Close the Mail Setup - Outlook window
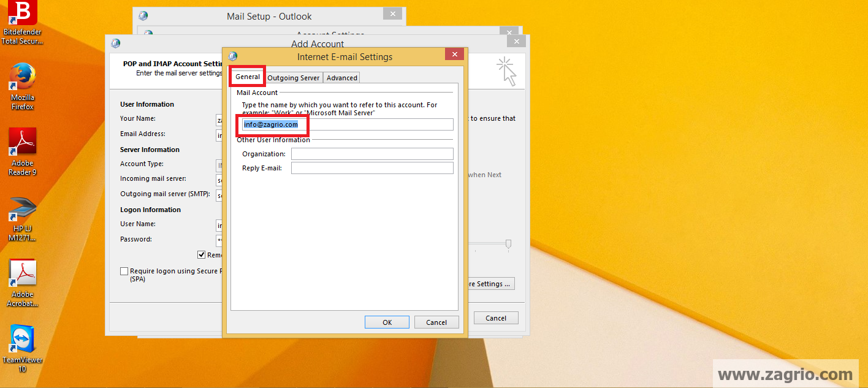This screenshot has height=388, width=868. [393, 13]
